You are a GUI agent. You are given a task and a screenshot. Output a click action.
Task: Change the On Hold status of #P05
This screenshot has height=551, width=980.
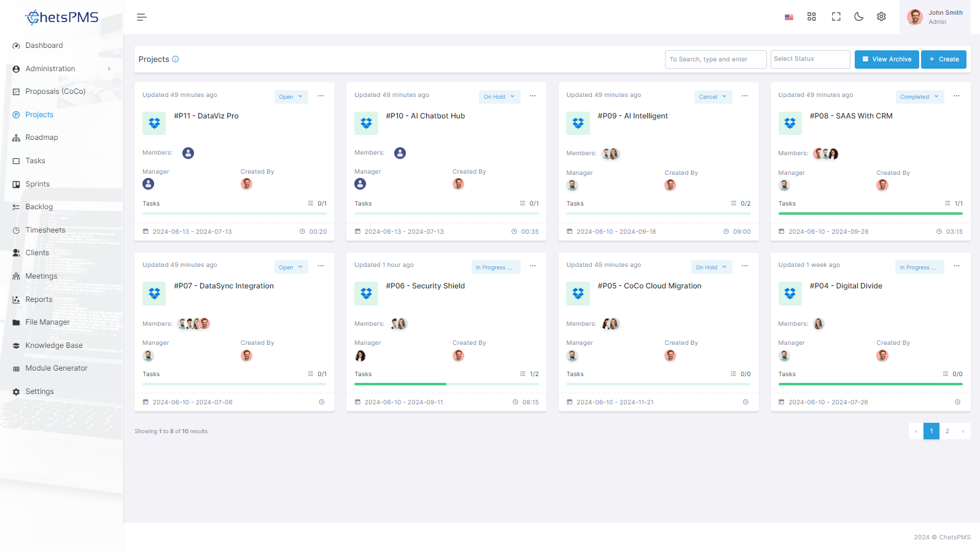tap(712, 267)
